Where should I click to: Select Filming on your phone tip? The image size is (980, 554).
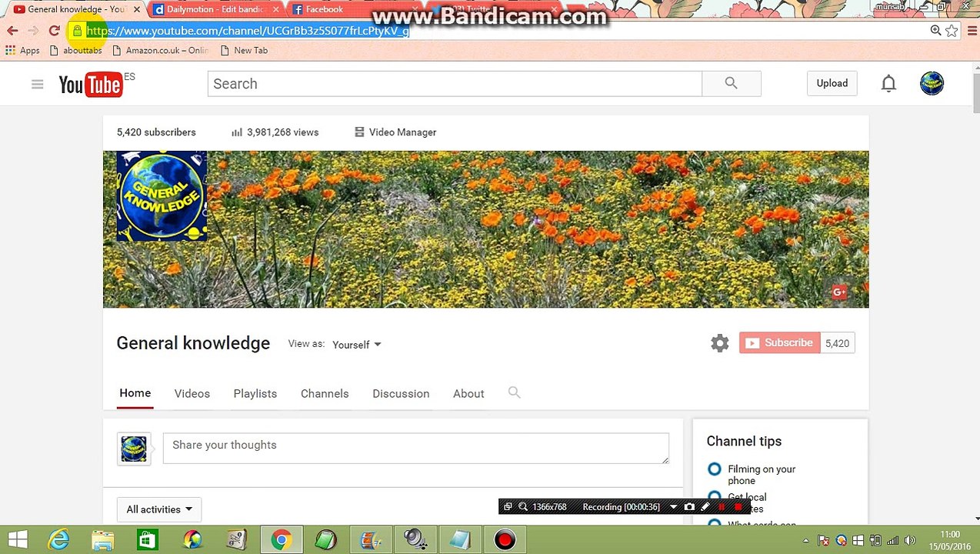pyautogui.click(x=715, y=469)
